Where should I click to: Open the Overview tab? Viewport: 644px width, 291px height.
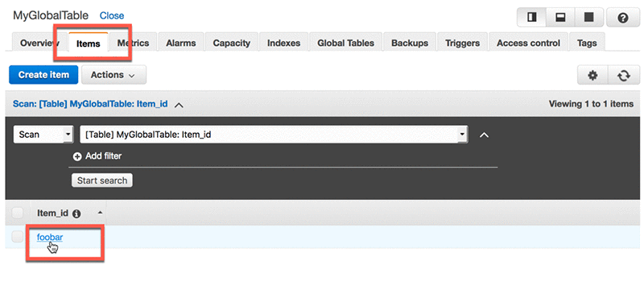[39, 44]
